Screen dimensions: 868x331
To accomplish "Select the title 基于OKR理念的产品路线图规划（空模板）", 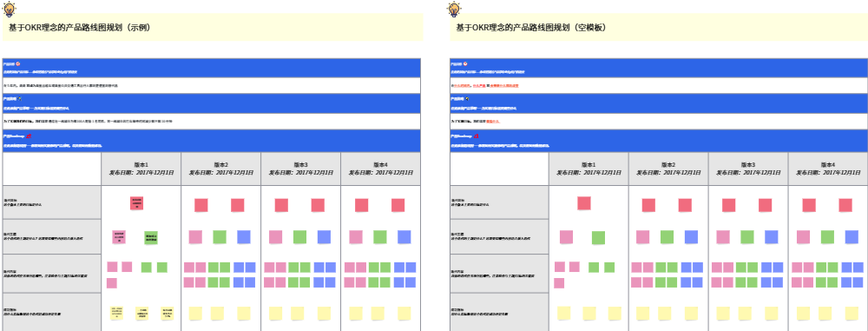I will coord(531,27).
